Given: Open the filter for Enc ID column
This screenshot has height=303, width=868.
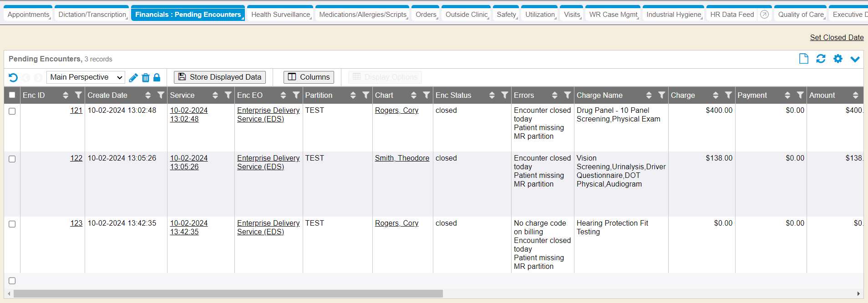Looking at the screenshot, I should (x=78, y=95).
